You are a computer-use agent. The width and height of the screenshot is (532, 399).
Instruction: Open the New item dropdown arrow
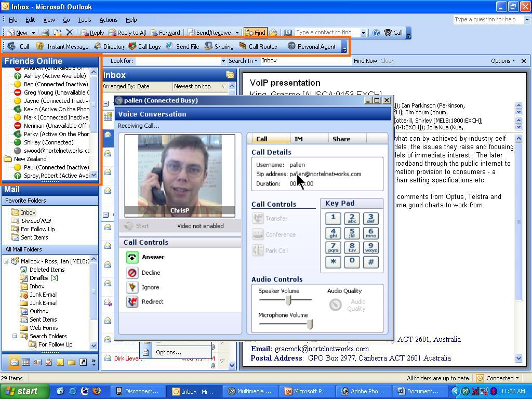pos(33,33)
